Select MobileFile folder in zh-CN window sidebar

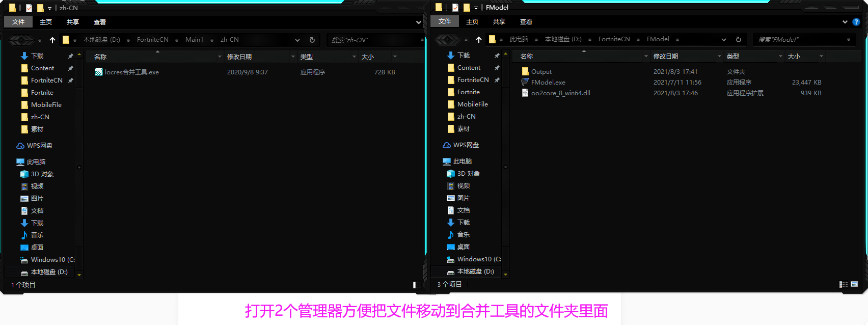[x=41, y=105]
